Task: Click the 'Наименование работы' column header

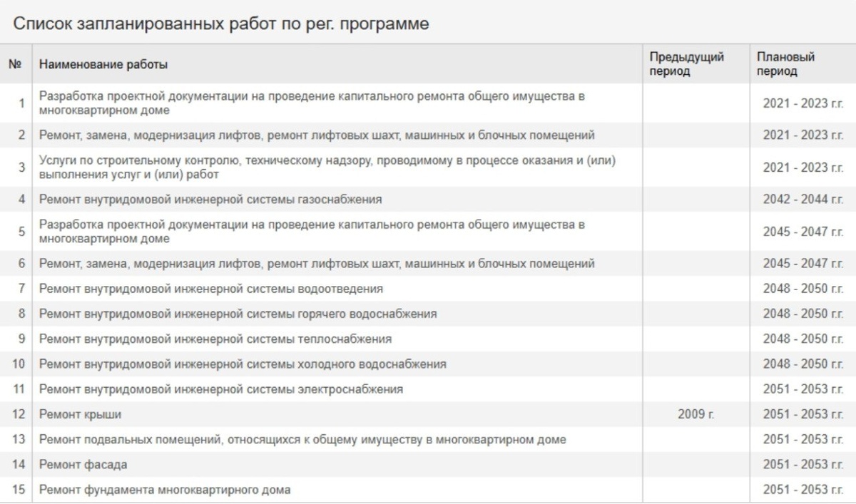Action: point(103,65)
